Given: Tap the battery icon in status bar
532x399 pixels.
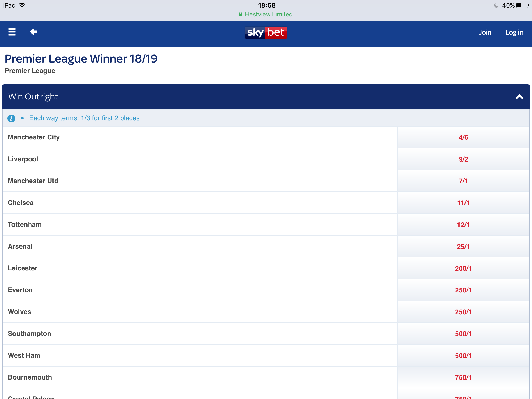Looking at the screenshot, I should click(523, 5).
